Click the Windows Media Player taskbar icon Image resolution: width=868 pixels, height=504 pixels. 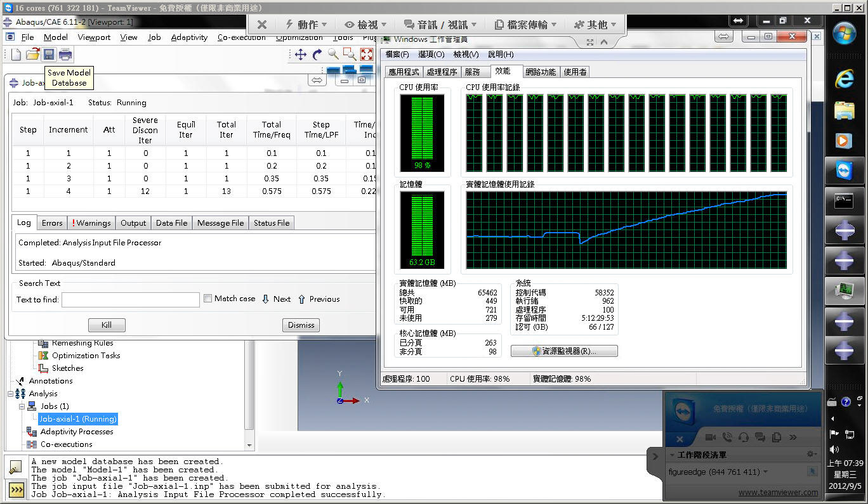(844, 140)
